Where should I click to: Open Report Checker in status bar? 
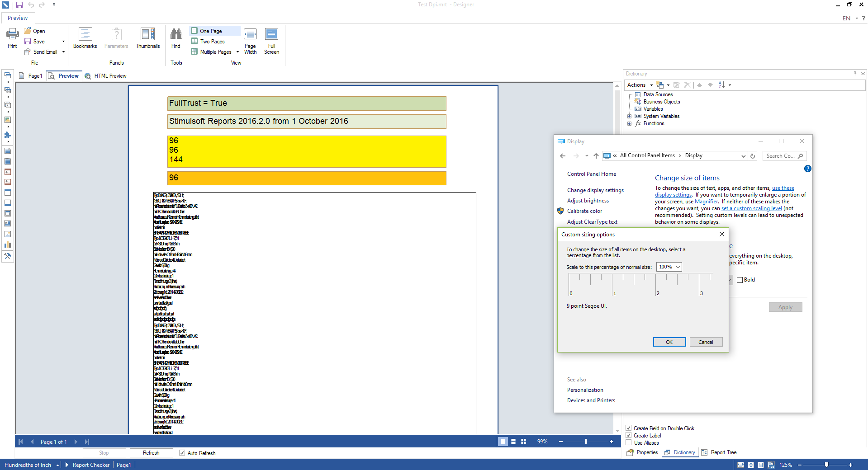(91, 465)
